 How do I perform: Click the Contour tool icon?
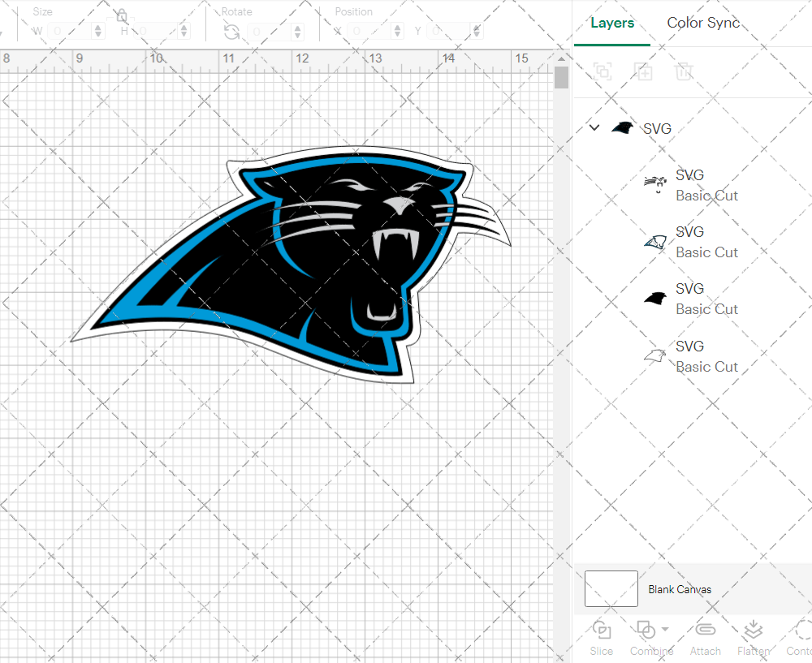[803, 630]
